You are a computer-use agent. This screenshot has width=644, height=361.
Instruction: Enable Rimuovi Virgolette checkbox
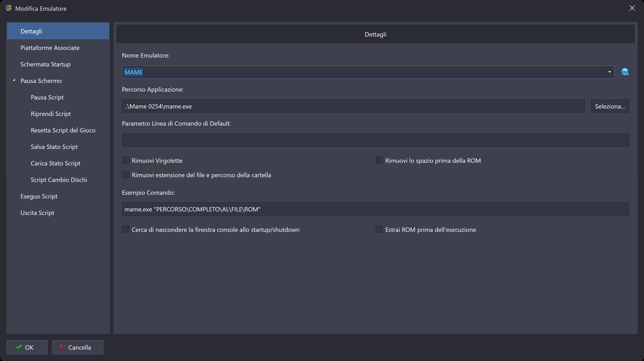click(126, 160)
